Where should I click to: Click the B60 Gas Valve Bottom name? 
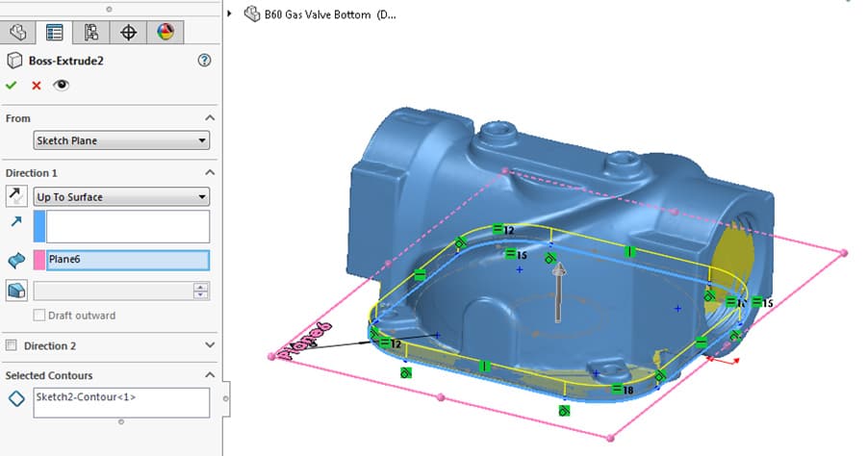330,15
